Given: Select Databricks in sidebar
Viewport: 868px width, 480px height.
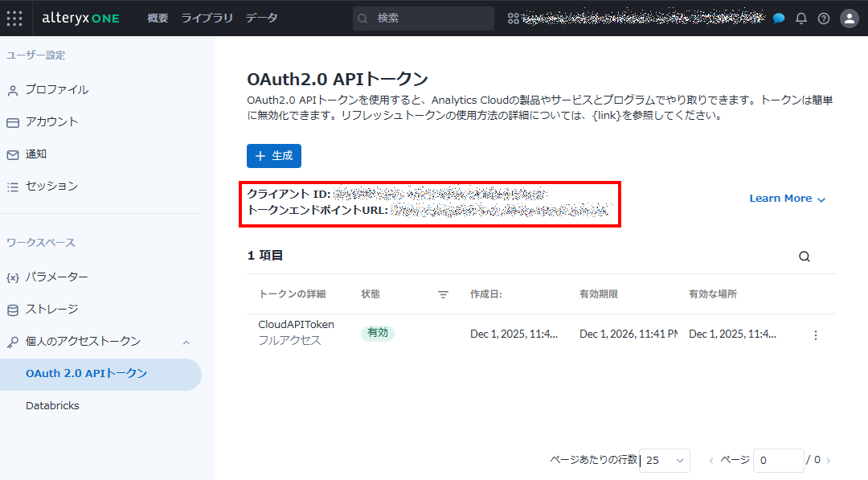Looking at the screenshot, I should click(53, 406).
